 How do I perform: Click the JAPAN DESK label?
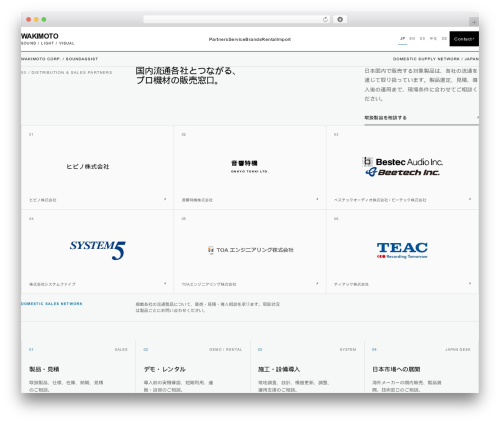coord(458,349)
